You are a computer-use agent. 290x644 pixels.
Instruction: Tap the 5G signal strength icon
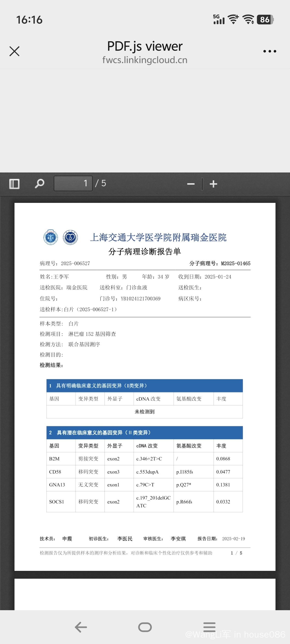(x=219, y=20)
